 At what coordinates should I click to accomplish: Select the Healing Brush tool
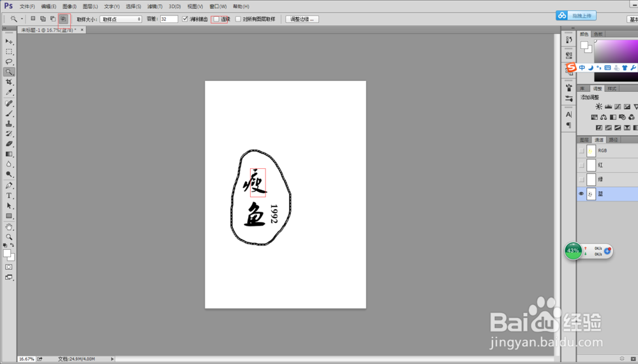point(9,103)
